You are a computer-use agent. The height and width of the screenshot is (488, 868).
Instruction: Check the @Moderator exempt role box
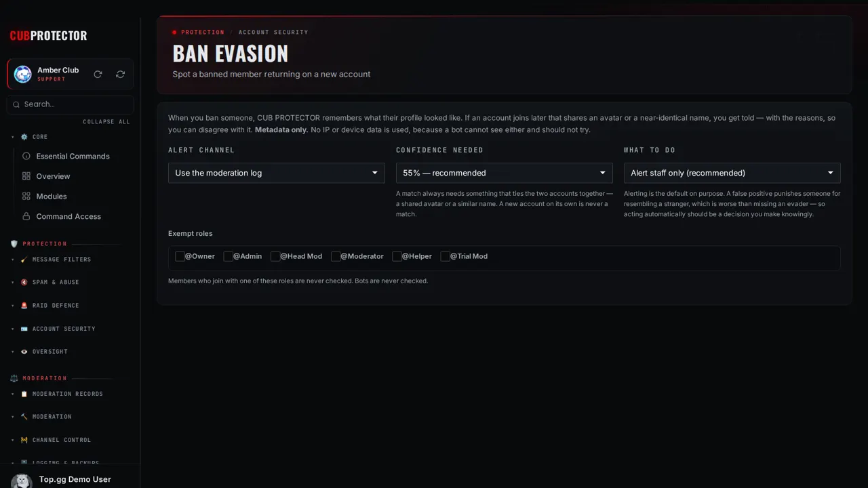335,256
